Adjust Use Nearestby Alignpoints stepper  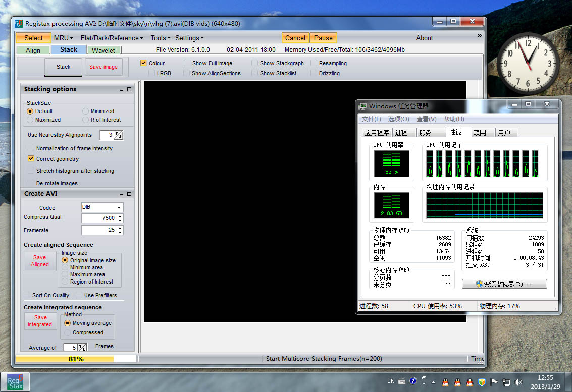tap(119, 135)
